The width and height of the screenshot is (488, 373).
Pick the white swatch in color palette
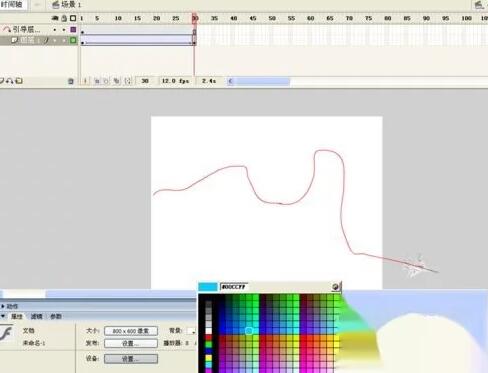click(209, 331)
